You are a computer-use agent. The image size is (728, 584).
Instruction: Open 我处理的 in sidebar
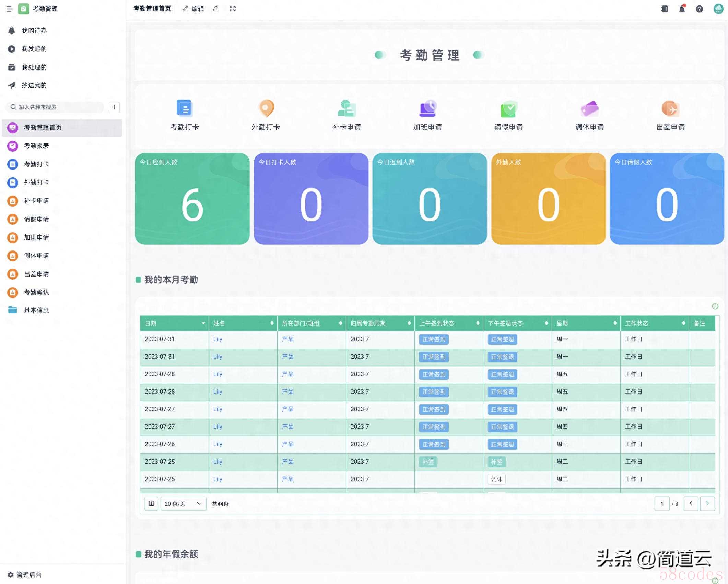pyautogui.click(x=27, y=67)
